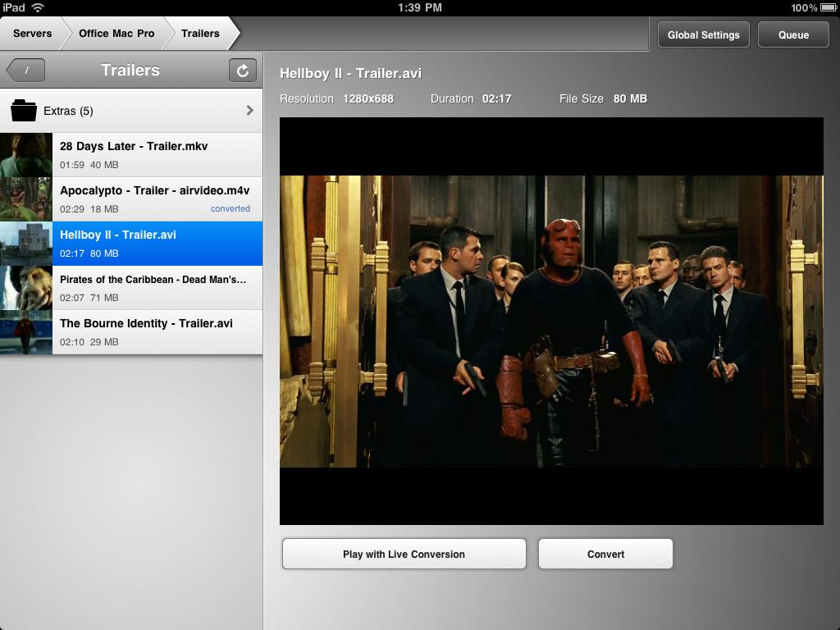
Task: Click the converted badge on Apocalypto
Action: tap(231, 208)
